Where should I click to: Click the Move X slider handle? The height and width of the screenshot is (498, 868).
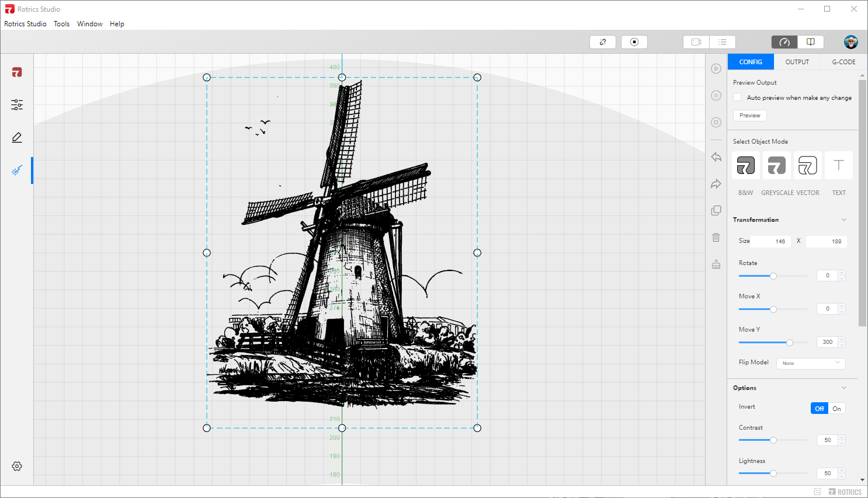(773, 309)
